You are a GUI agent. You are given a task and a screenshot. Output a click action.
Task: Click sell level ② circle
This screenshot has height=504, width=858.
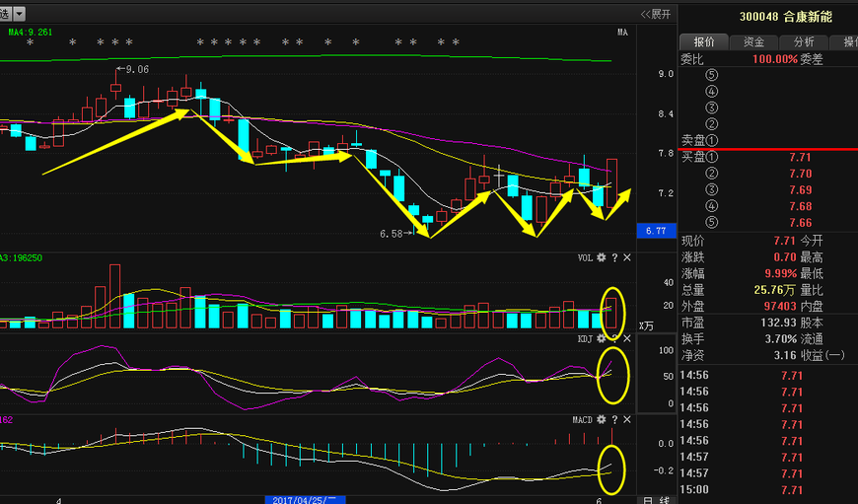(711, 123)
